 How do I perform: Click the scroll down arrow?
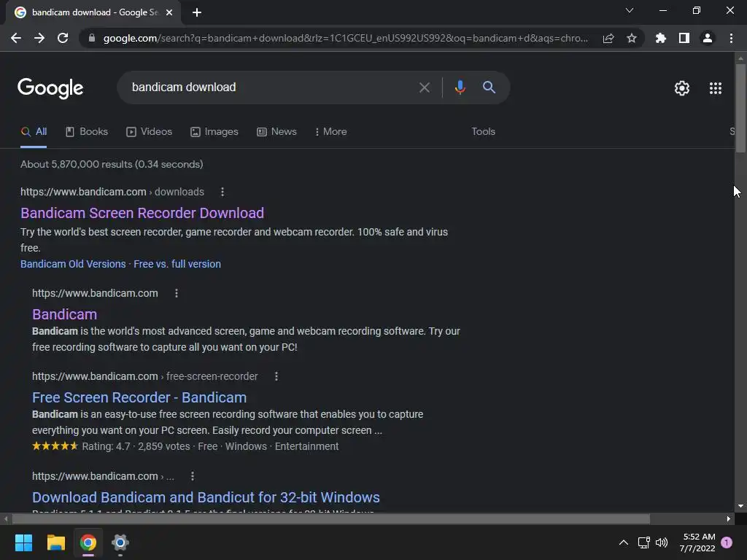tap(740, 506)
